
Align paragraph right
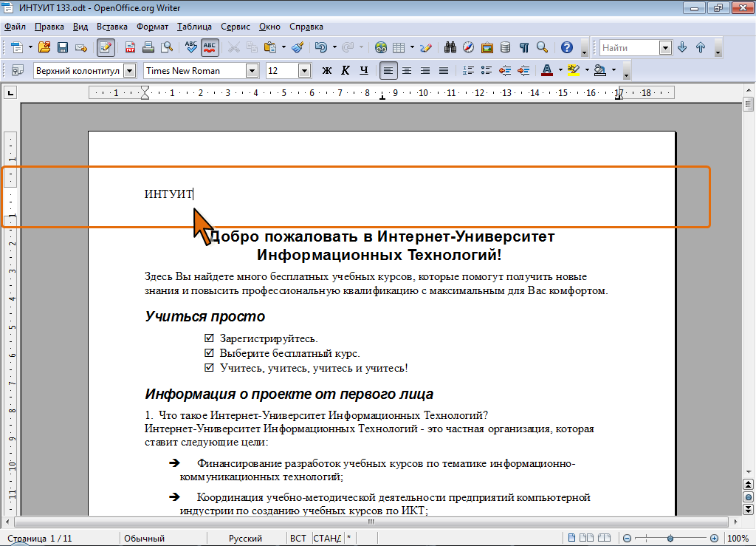point(425,70)
